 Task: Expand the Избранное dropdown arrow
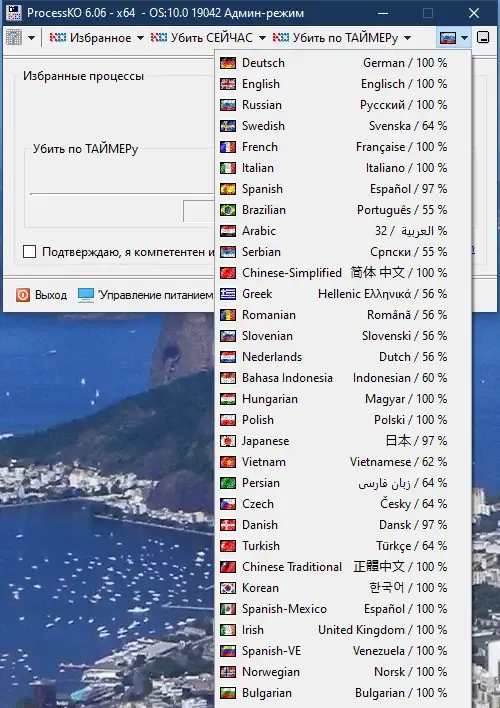[140, 38]
